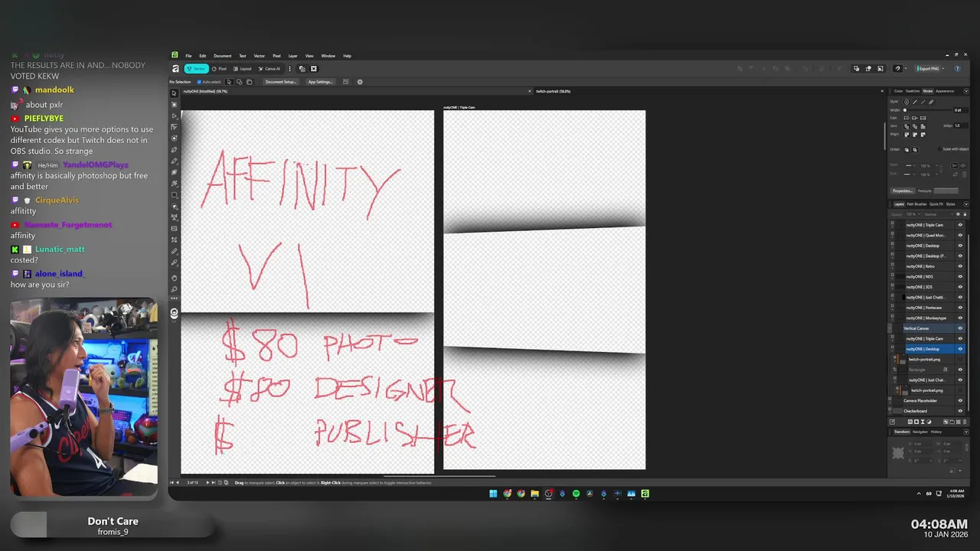The image size is (980, 551).
Task: Open the Export PNG dropdown arrow
Action: tap(943, 69)
